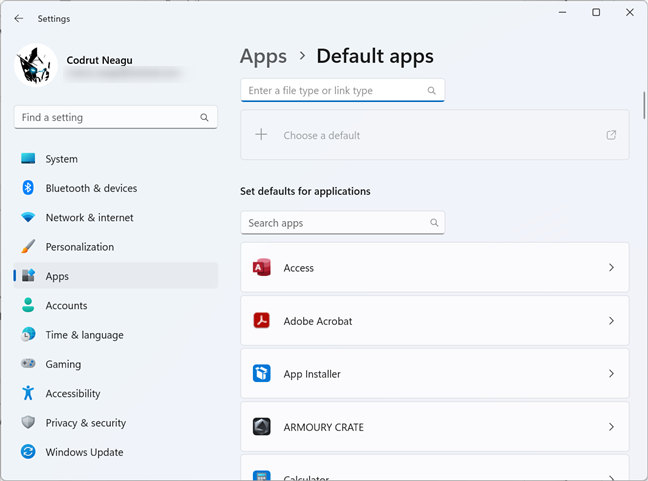Click the user profile avatar picture
648x481 pixels.
tap(36, 65)
